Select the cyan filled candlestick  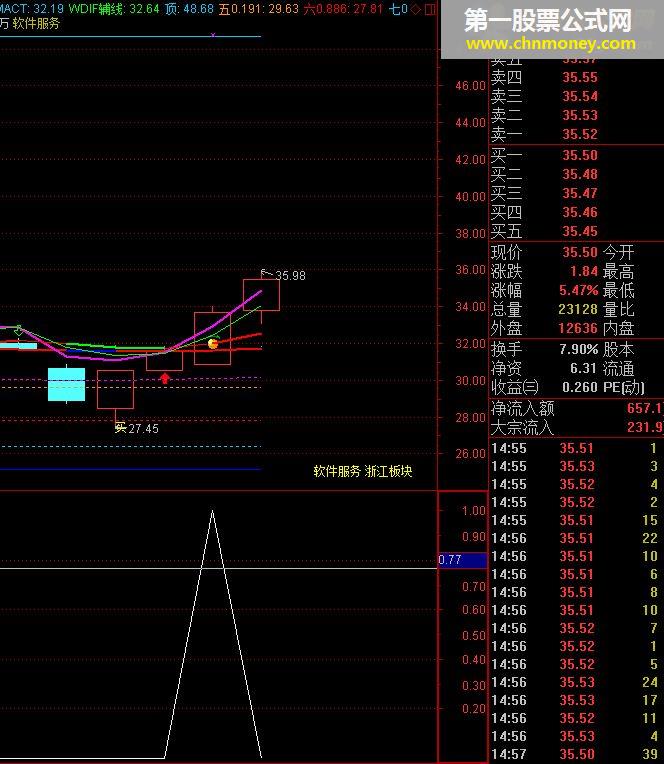tap(67, 384)
